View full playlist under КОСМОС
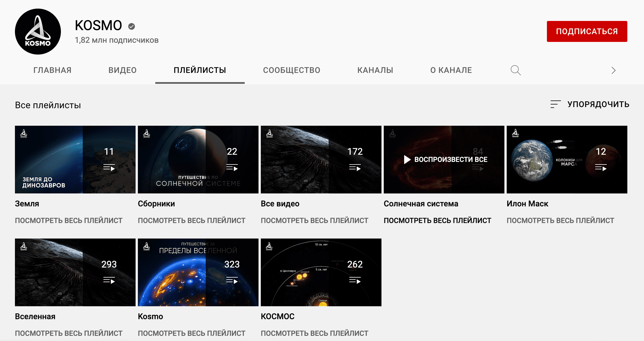644x341 pixels. tap(315, 333)
